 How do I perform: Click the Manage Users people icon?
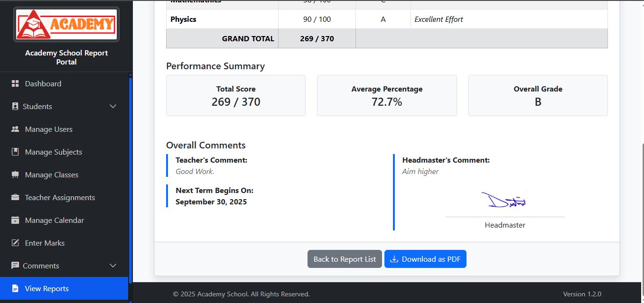point(15,129)
